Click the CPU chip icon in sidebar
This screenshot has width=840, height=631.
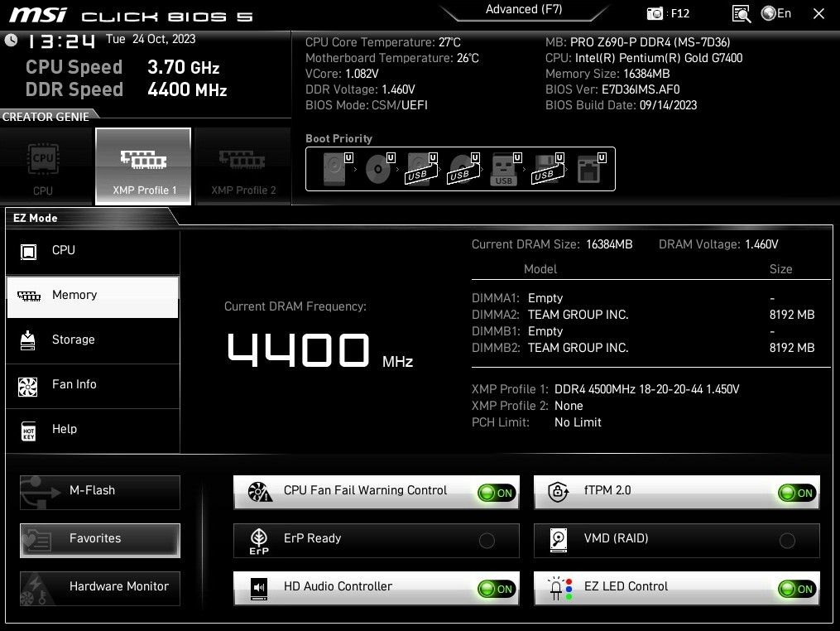point(28,252)
